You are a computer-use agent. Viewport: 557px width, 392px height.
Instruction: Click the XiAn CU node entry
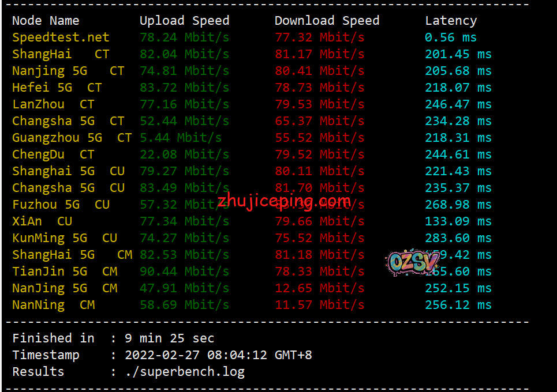pos(42,221)
